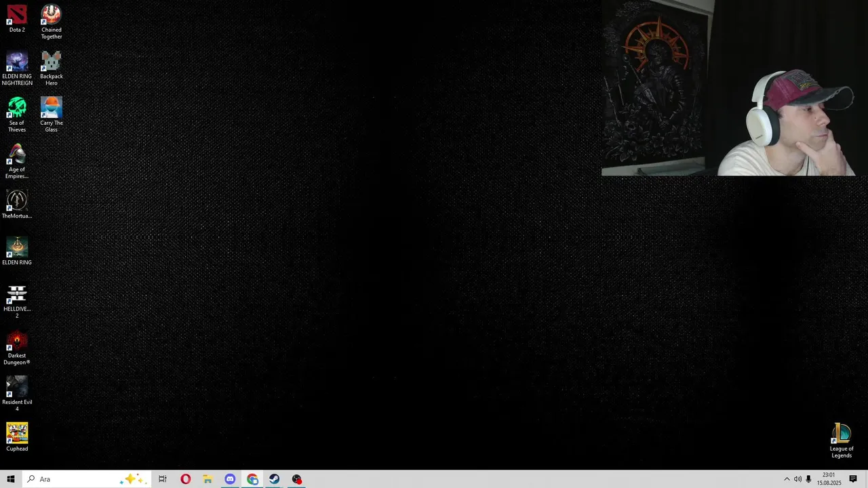The height and width of the screenshot is (488, 868).
Task: Click the ELDEN RING NIGHTREIGN shortcut
Action: coord(17,68)
